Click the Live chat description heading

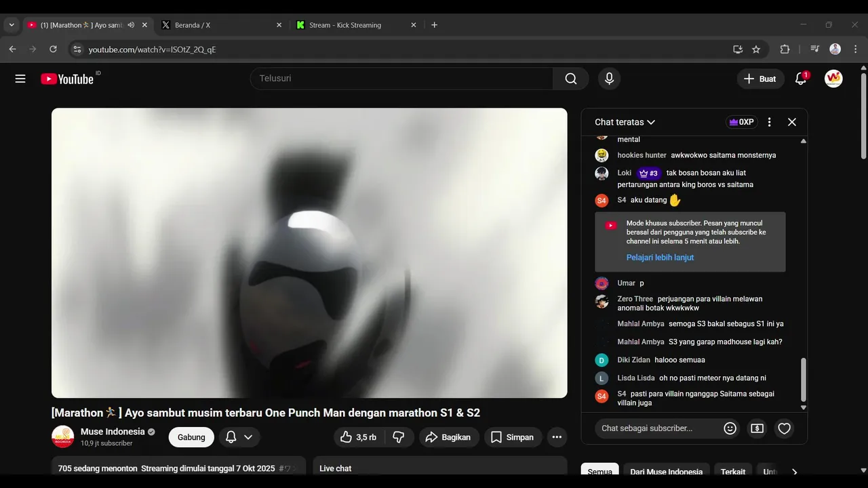tap(336, 468)
